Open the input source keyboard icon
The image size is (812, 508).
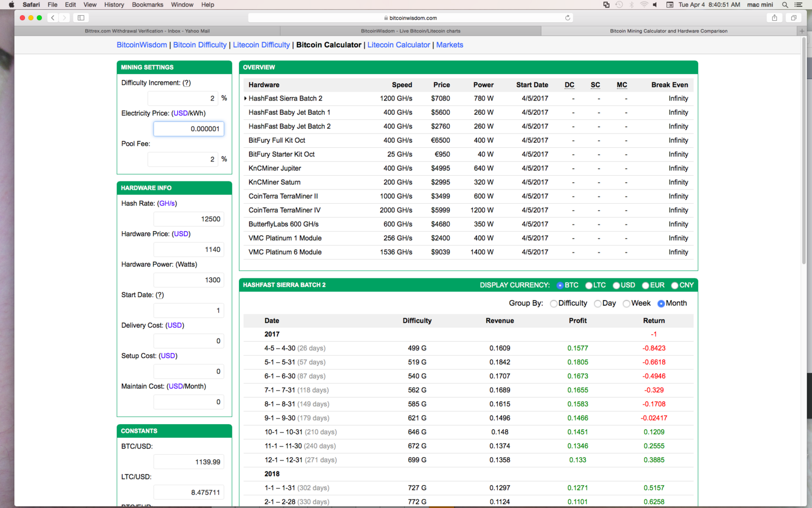[670, 5]
